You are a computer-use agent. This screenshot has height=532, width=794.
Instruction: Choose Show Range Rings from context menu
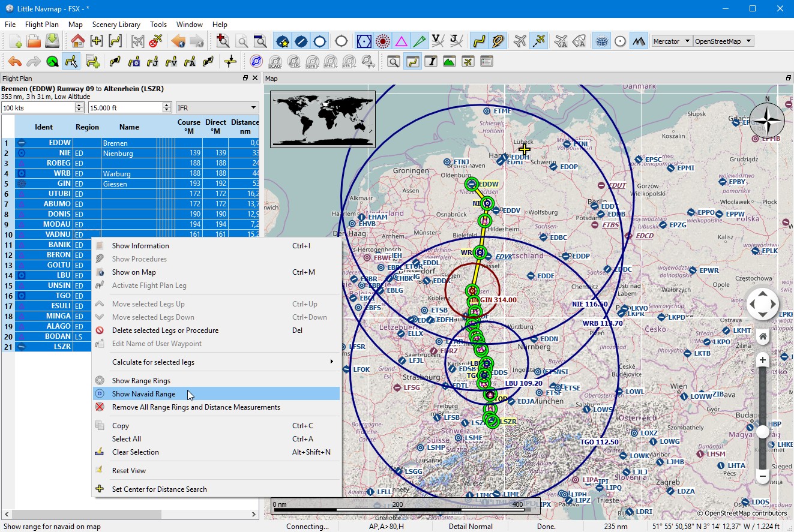tap(217, 381)
